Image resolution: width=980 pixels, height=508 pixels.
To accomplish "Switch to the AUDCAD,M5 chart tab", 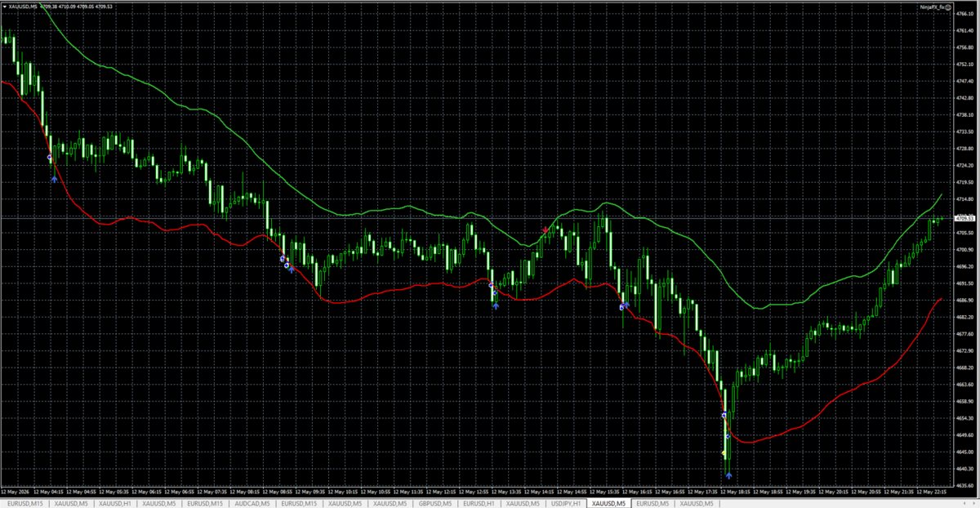I will pyautogui.click(x=252, y=503).
